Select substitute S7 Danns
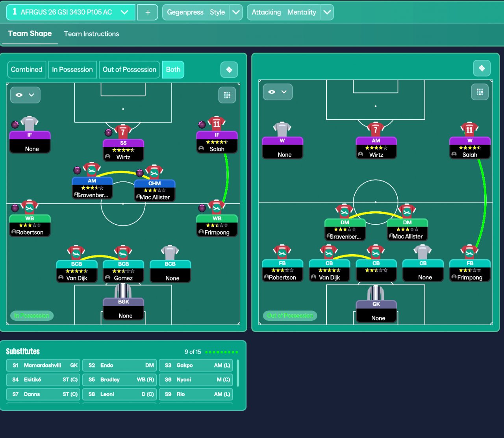This screenshot has height=438, width=504. [x=43, y=394]
